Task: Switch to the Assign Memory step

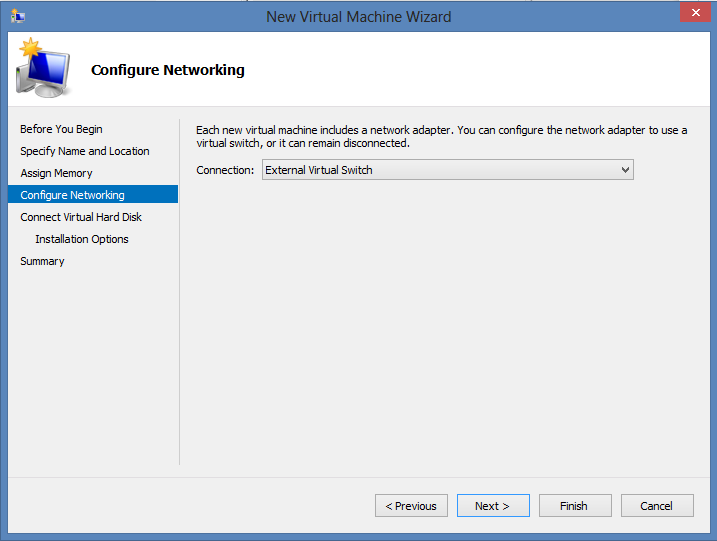Action: (x=56, y=173)
